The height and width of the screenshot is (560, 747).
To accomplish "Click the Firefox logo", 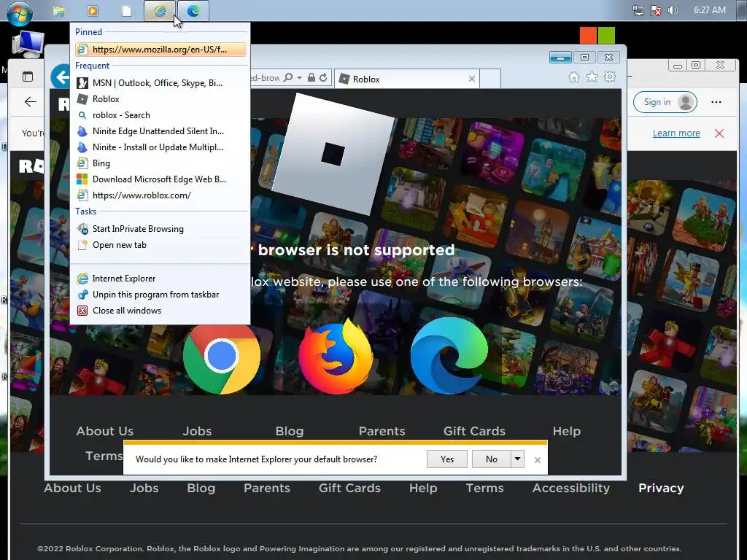I will coord(336,356).
